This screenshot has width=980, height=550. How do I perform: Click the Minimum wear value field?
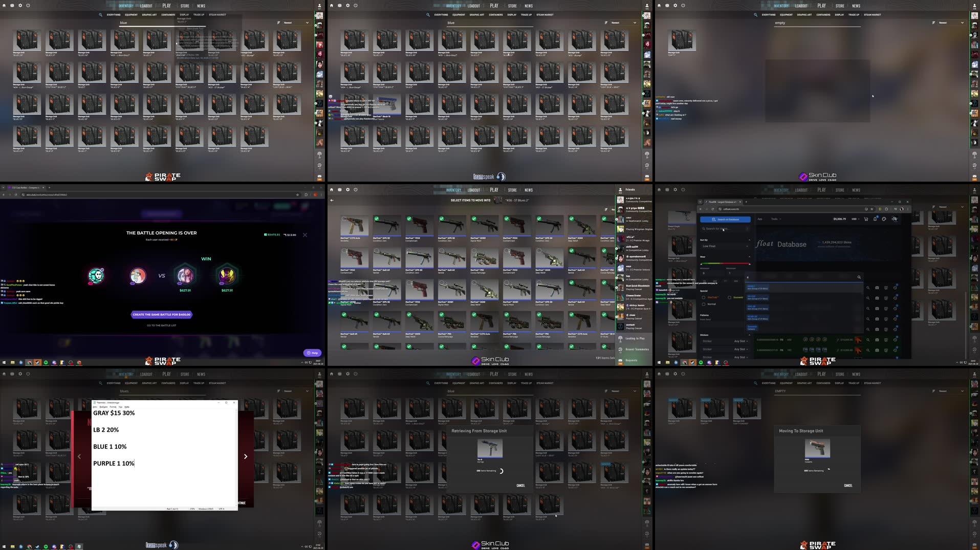[712, 273]
